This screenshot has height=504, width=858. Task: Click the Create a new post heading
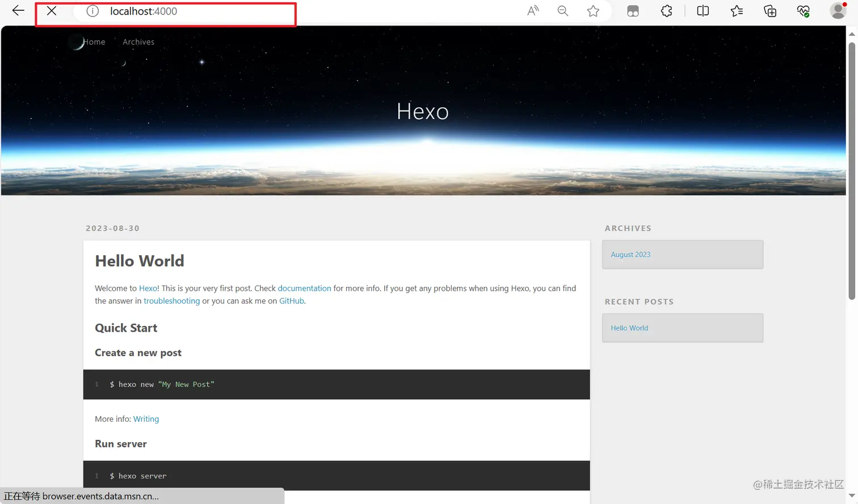[138, 353]
